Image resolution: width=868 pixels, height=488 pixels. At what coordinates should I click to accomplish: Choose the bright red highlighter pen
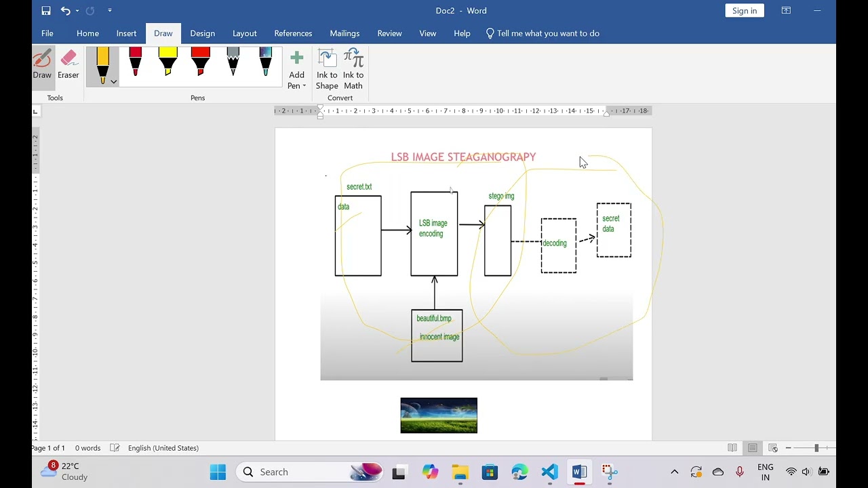point(200,62)
